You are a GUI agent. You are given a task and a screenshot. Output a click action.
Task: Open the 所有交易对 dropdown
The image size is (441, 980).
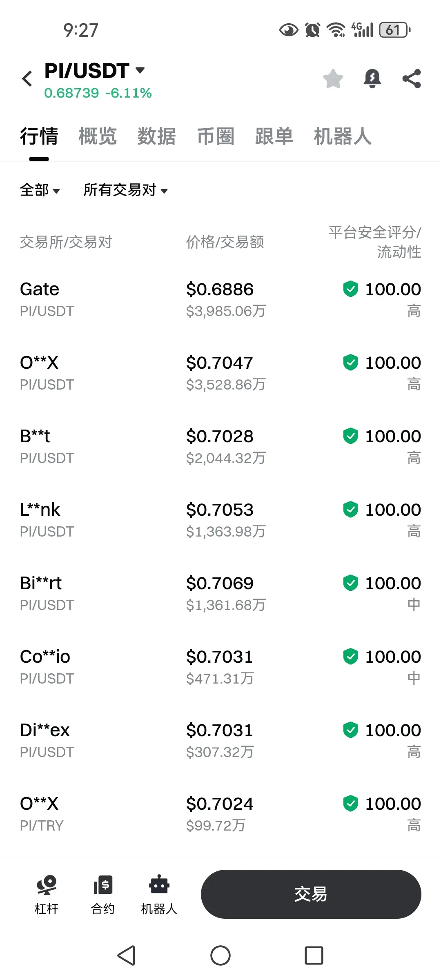[x=126, y=190]
